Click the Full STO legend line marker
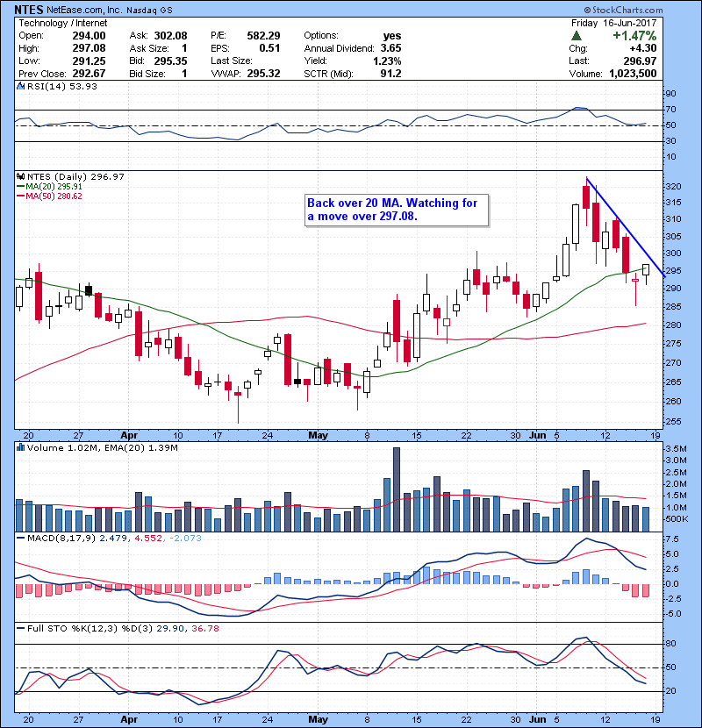Image resolution: width=702 pixels, height=728 pixels. 20,629
